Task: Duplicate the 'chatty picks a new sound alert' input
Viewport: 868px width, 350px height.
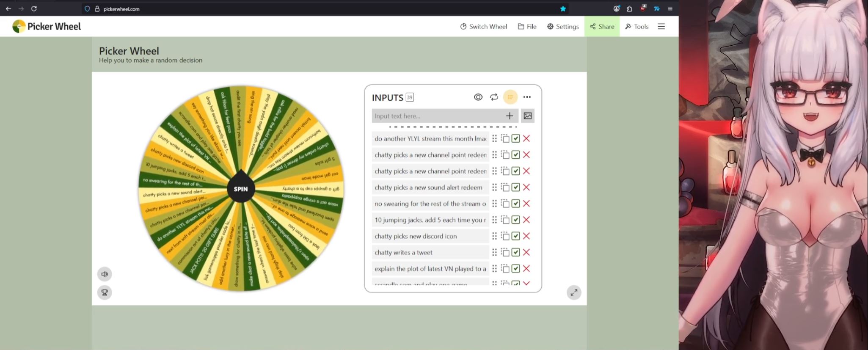Action: (x=505, y=187)
